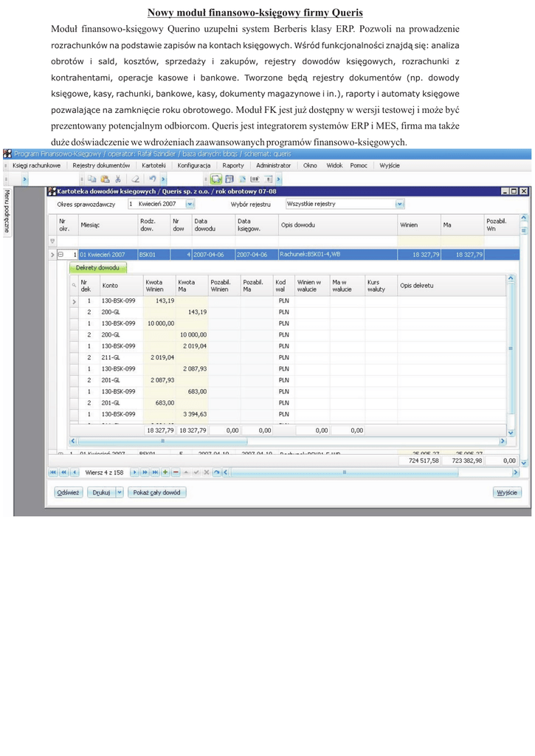Add a new record with the plus icon
Image resolution: width=535 pixels, height=756 pixels.
pos(165,472)
